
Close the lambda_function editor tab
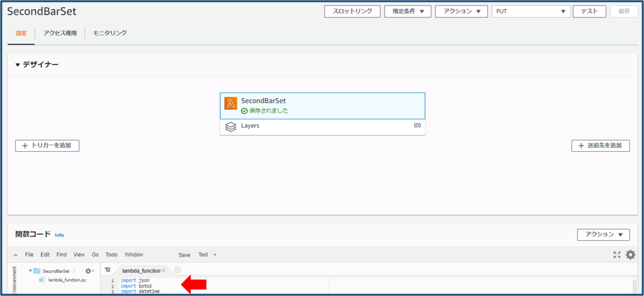click(164, 271)
